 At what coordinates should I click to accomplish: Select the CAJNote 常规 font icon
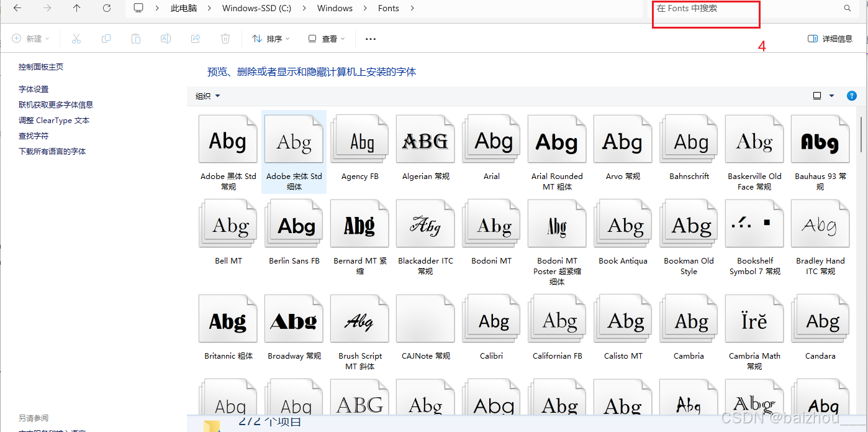coord(425,320)
